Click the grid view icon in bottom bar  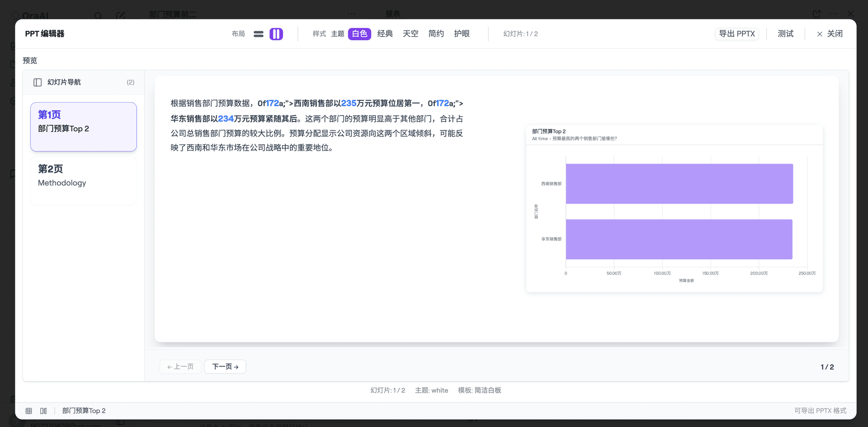click(x=28, y=410)
